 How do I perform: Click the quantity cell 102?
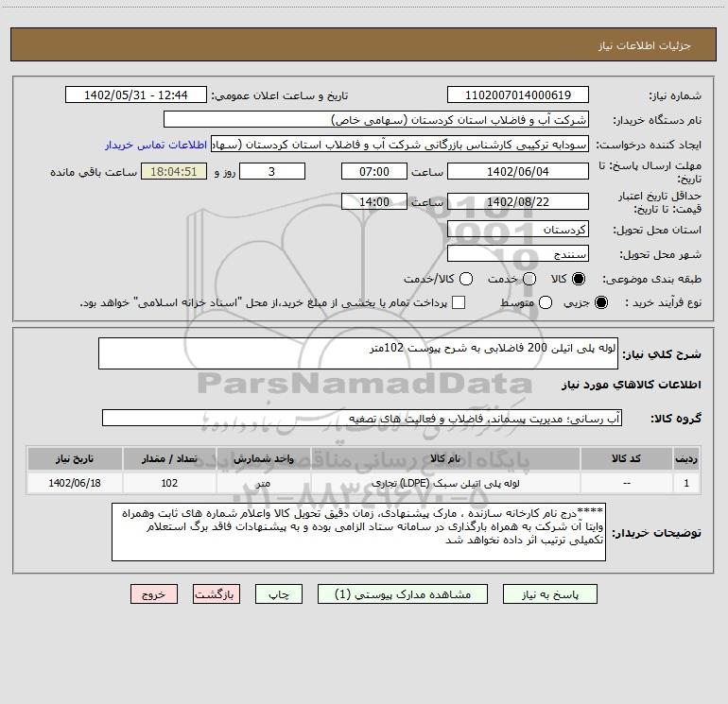169,483
